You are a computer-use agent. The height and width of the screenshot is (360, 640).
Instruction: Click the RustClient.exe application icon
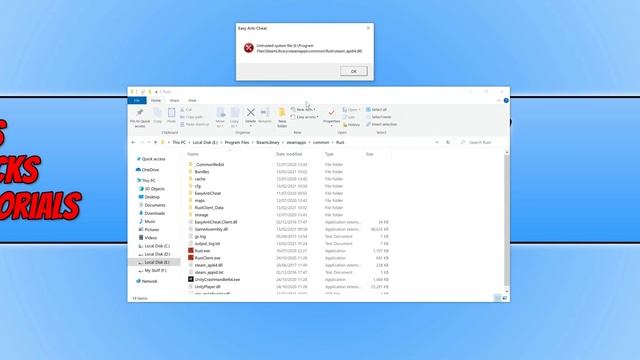click(x=191, y=258)
